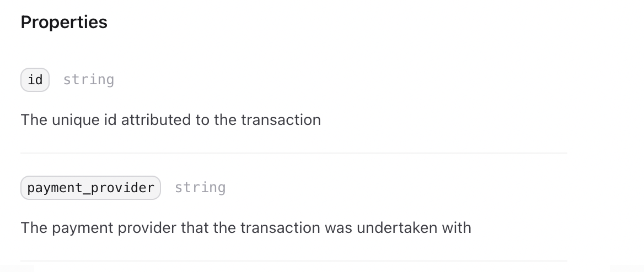Click 'transaction' in the id description
Viewport: 644px width, 272px height.
click(x=281, y=120)
